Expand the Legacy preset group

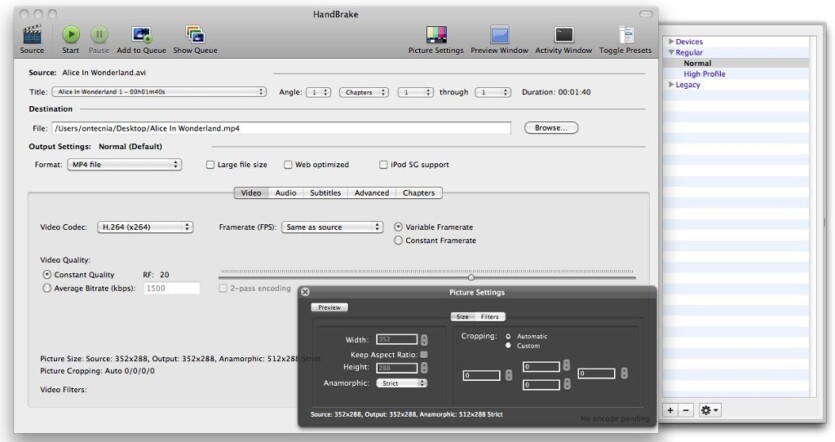coord(672,85)
